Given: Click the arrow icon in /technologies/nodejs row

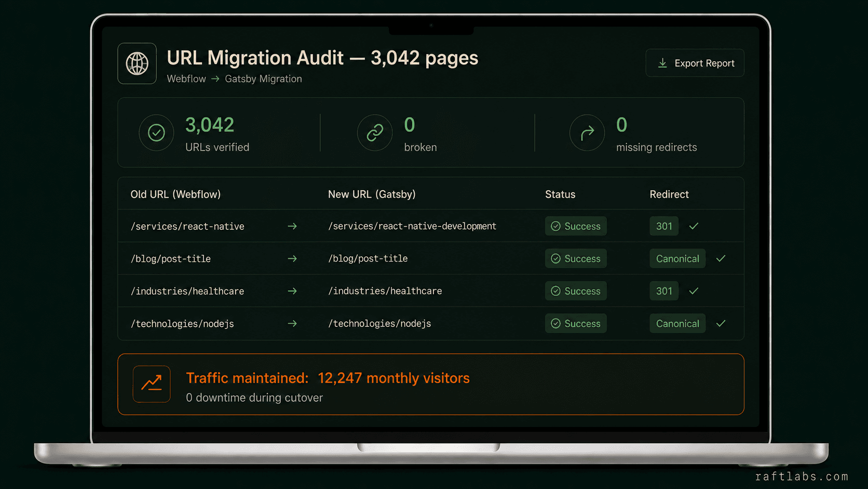Looking at the screenshot, I should pos(292,323).
